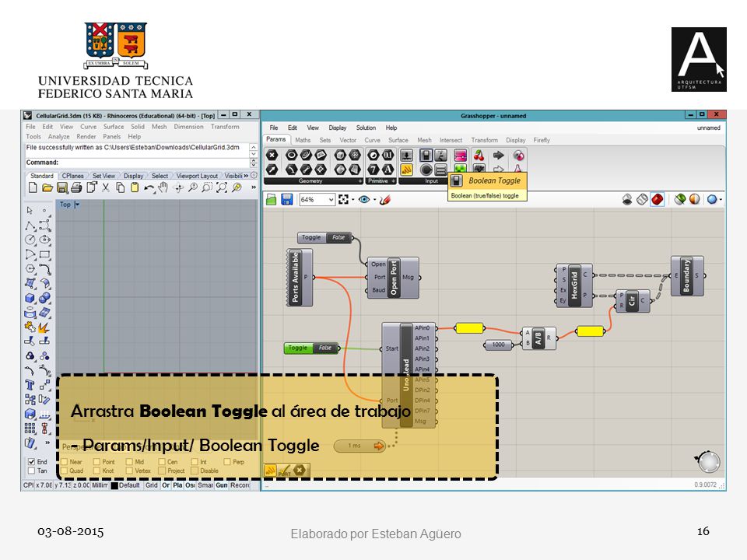Click the 1000 number panel on canvas
The height and width of the screenshot is (560, 747).
pyautogui.click(x=498, y=345)
